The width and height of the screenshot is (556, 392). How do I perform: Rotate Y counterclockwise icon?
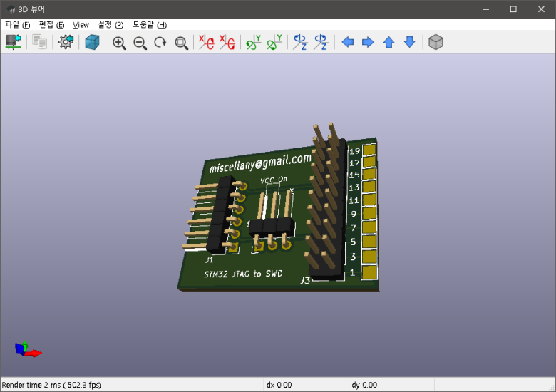[x=274, y=42]
